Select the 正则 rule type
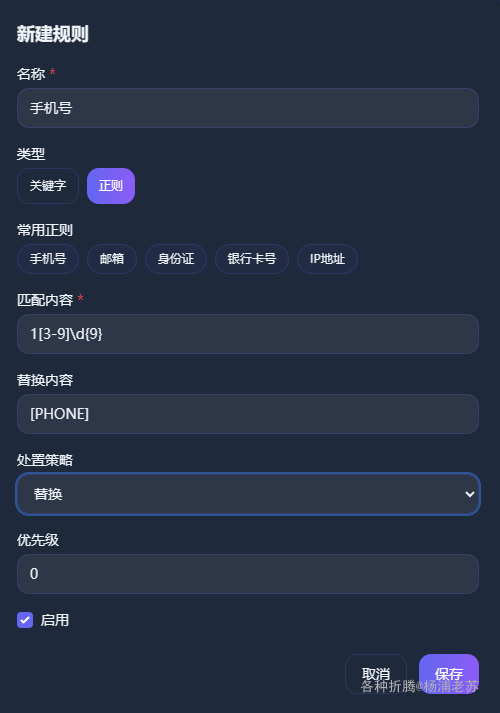The height and width of the screenshot is (713, 500). pyautogui.click(x=111, y=186)
